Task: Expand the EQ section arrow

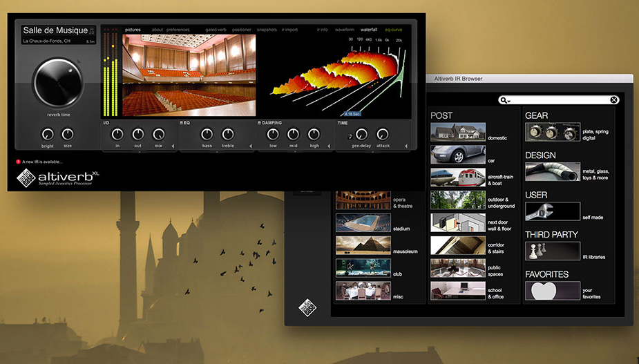Action: pyautogui.click(x=251, y=146)
